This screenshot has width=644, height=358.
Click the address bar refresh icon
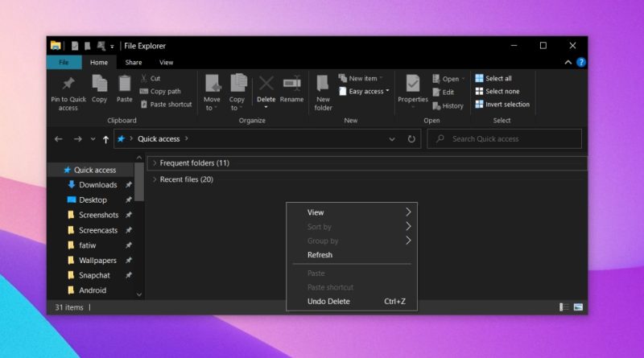[x=411, y=138]
